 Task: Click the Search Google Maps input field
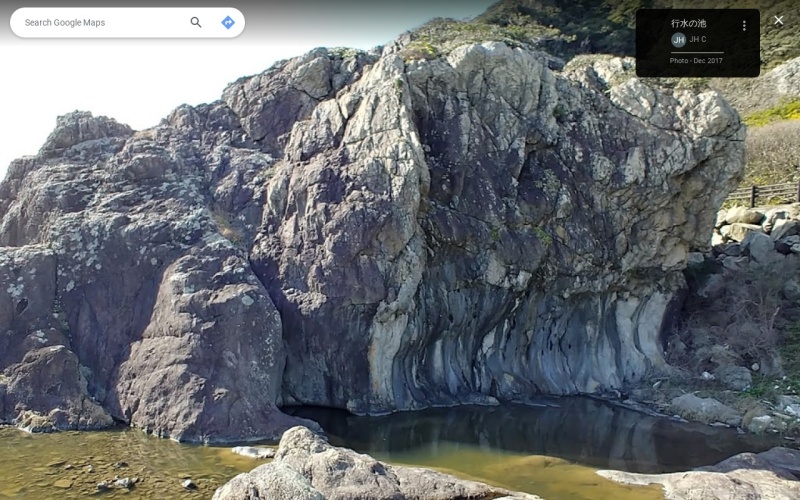(100, 22)
